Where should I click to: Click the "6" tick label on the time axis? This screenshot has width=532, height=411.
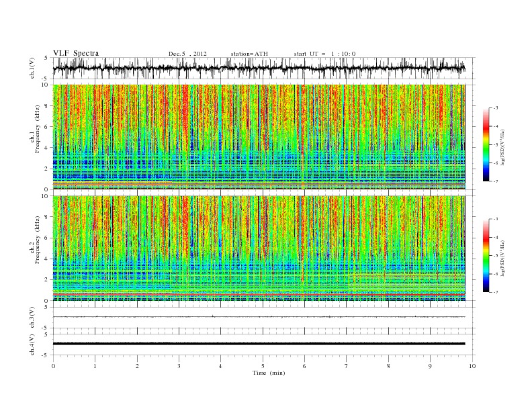point(304,366)
